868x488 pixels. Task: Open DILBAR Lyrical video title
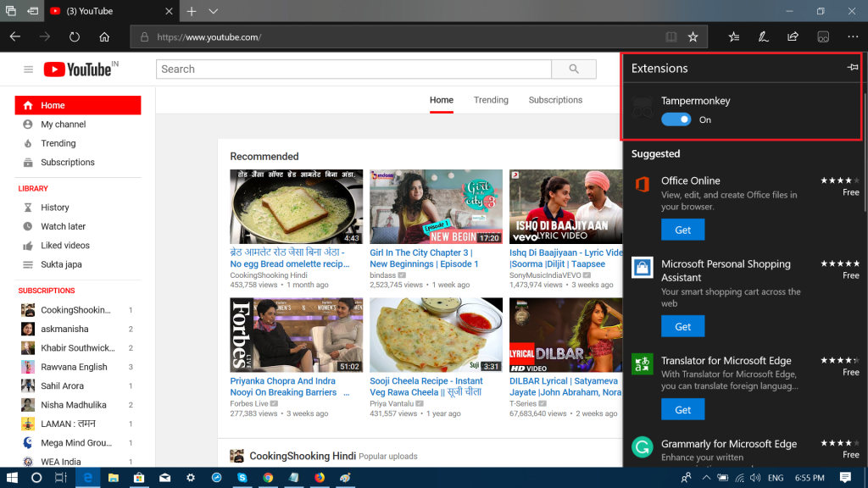pyautogui.click(x=565, y=386)
